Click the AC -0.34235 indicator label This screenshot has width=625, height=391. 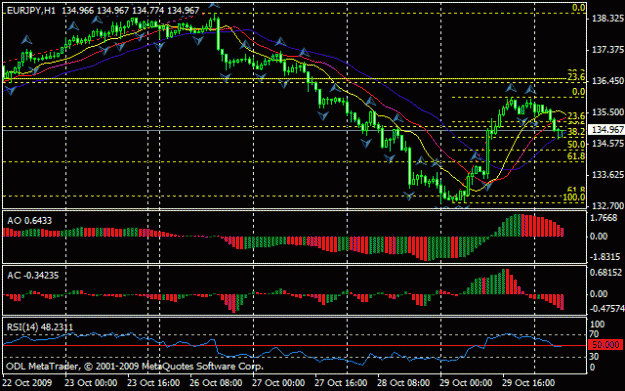[x=33, y=275]
